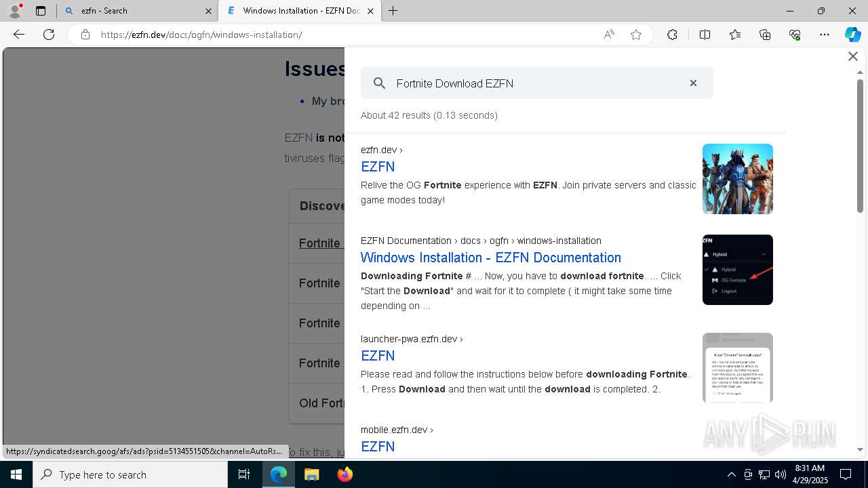Click the launcher-pwa result thumbnail
Image resolution: width=868 pixels, height=488 pixels.
(x=738, y=368)
